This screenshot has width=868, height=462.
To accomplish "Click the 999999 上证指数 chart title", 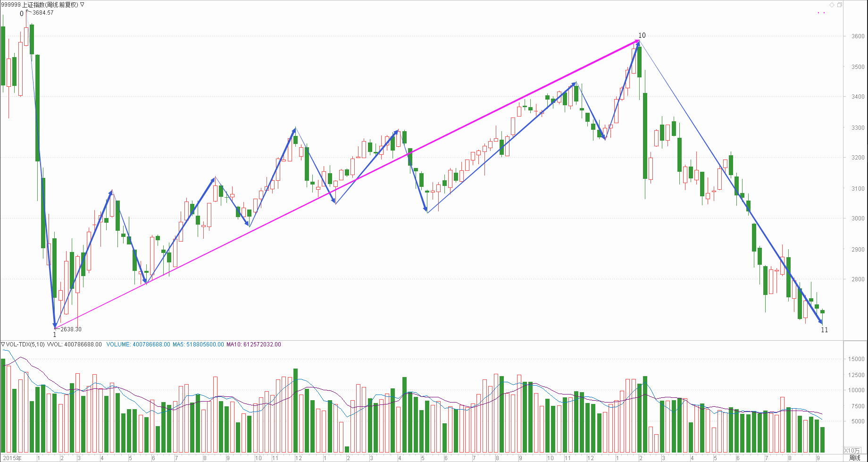I will pos(40,5).
